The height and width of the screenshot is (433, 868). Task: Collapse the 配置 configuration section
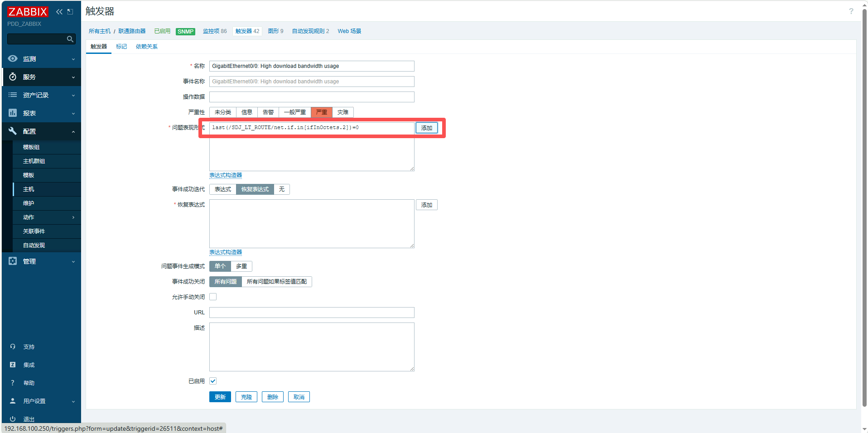point(73,132)
